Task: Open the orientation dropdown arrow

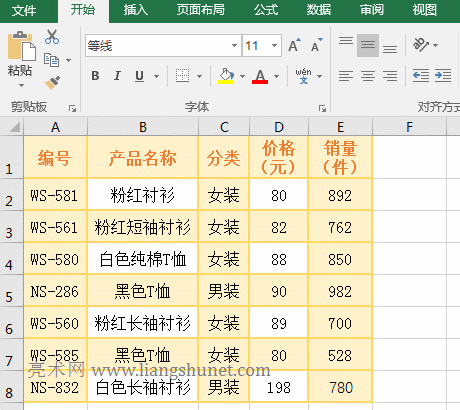Action: tap(435, 45)
